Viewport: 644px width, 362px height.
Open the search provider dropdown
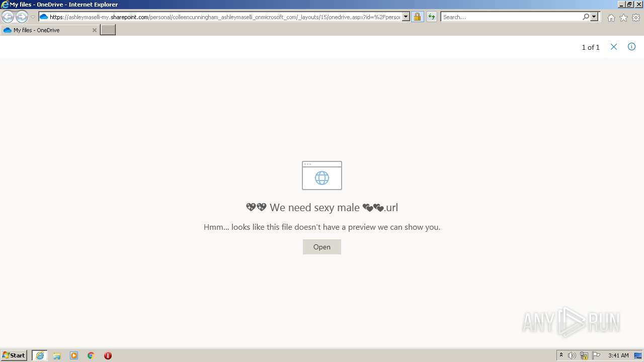594,17
